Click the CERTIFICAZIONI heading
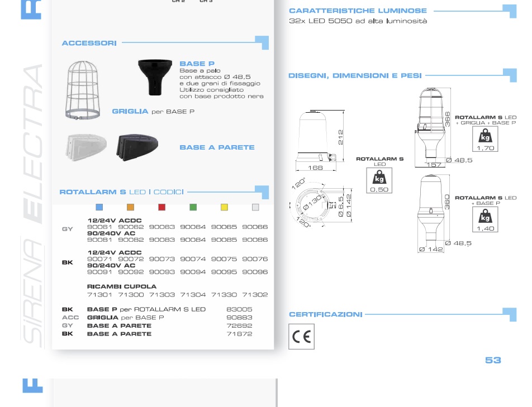This screenshot has height=407, width=532. click(x=326, y=314)
